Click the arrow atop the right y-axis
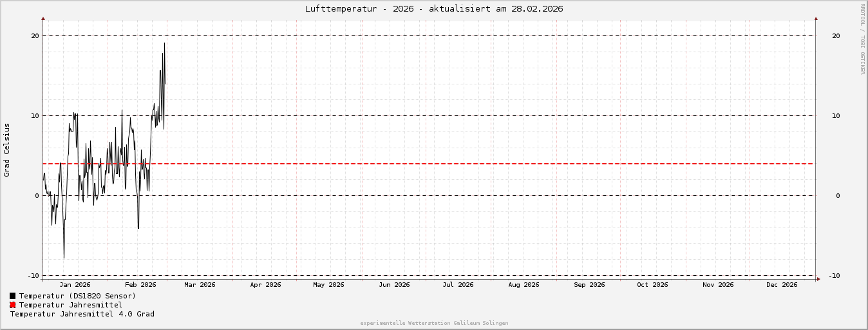 (816, 19)
